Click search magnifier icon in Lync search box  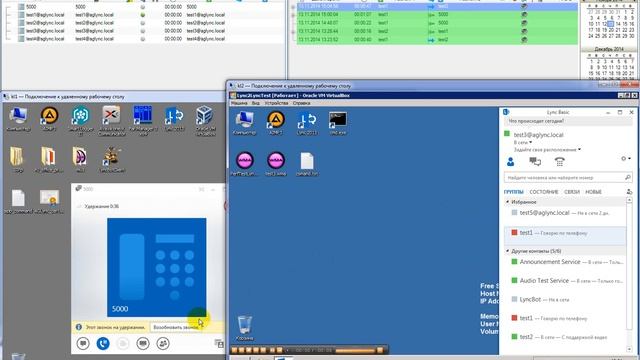(x=627, y=178)
